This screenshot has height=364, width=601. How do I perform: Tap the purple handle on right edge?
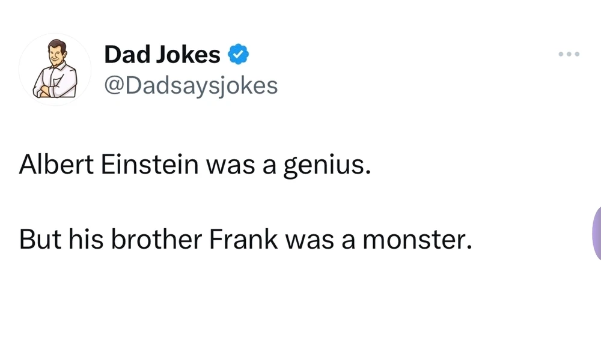596,233
